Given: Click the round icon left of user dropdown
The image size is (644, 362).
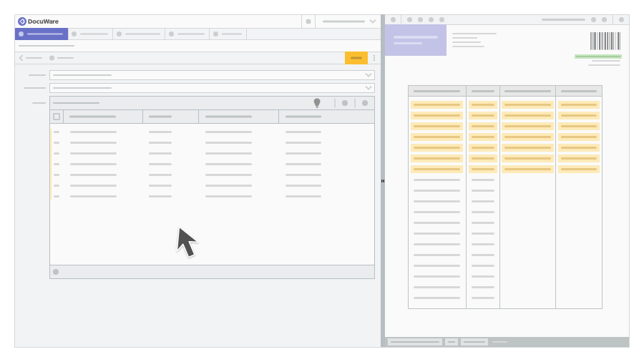Looking at the screenshot, I should 308,21.
